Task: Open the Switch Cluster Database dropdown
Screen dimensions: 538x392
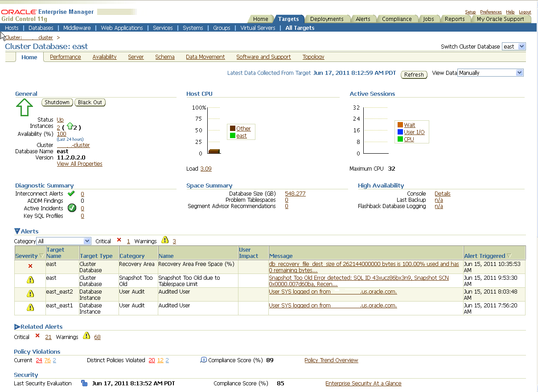Action: pos(513,46)
